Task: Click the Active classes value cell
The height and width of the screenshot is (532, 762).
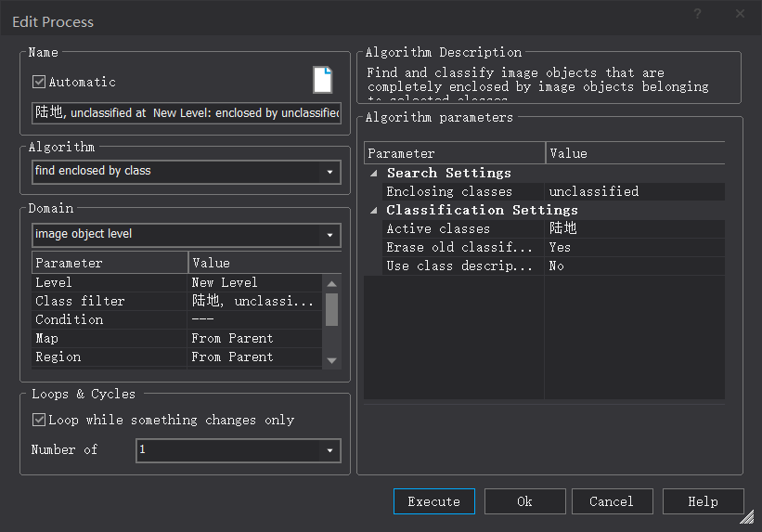Action: pos(634,228)
